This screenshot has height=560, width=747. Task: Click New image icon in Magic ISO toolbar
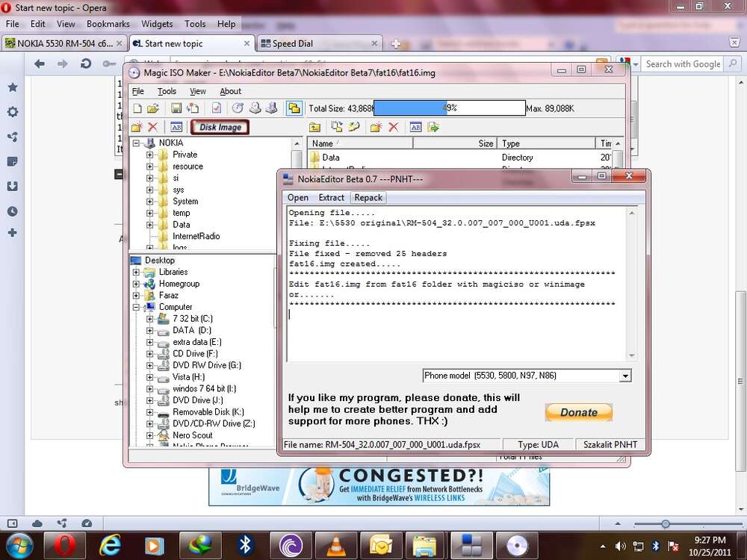coord(137,108)
